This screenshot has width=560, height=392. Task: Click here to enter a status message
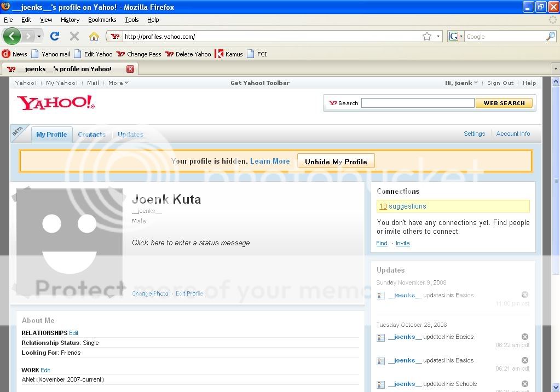[x=190, y=243]
